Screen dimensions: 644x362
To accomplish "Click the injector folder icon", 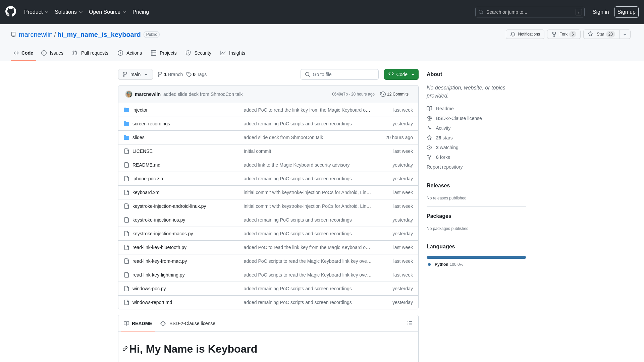I will point(126,110).
